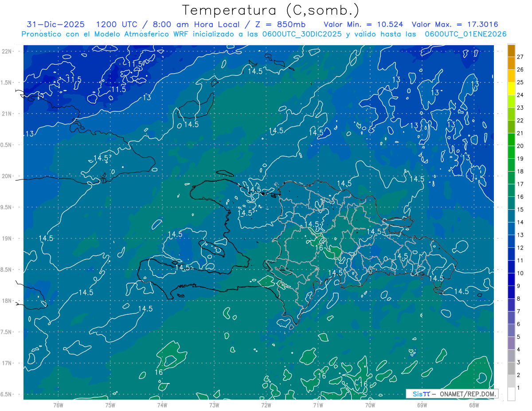This screenshot has width=532, height=411.
Task: Click the legend value label '11'
Action: 520,261
